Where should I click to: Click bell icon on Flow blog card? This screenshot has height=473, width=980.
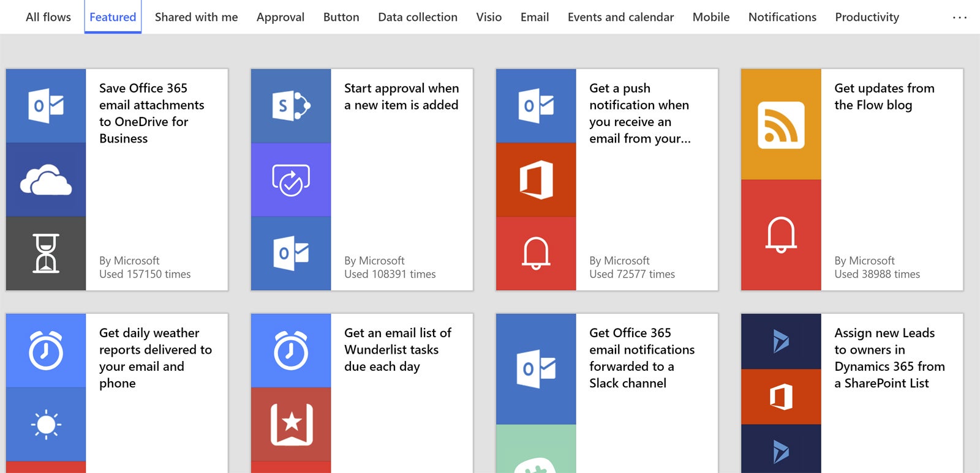pos(781,234)
